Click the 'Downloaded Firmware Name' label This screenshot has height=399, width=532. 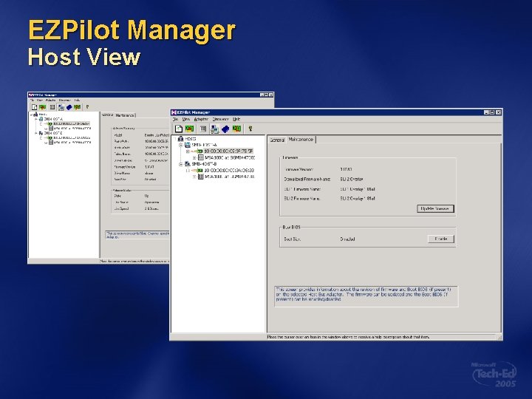click(x=307, y=179)
